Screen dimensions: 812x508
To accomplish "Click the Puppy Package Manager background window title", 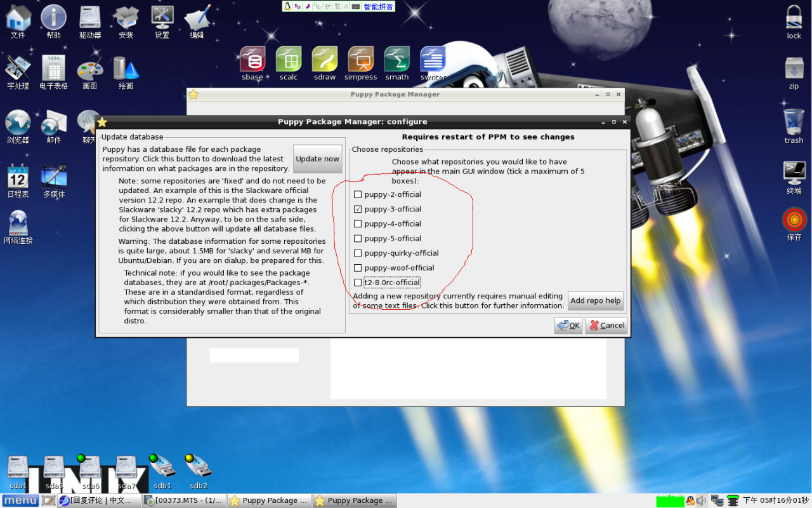I will click(x=395, y=95).
